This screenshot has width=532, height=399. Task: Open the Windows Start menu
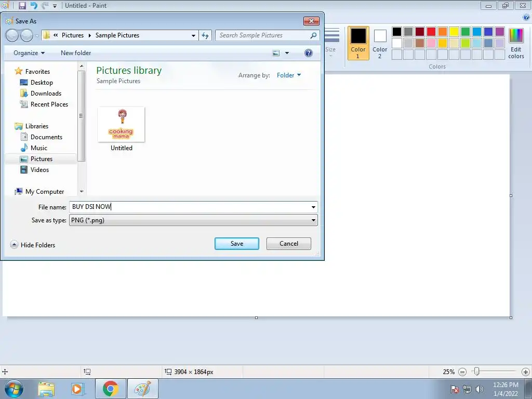tap(14, 389)
